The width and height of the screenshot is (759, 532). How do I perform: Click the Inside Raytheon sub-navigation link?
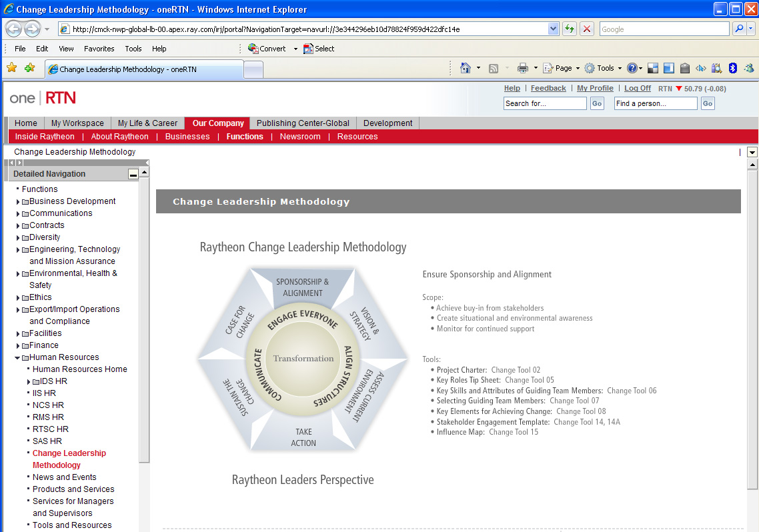tap(45, 137)
